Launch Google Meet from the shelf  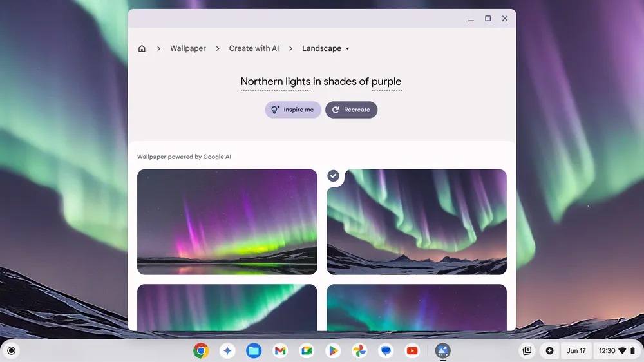tap(307, 350)
